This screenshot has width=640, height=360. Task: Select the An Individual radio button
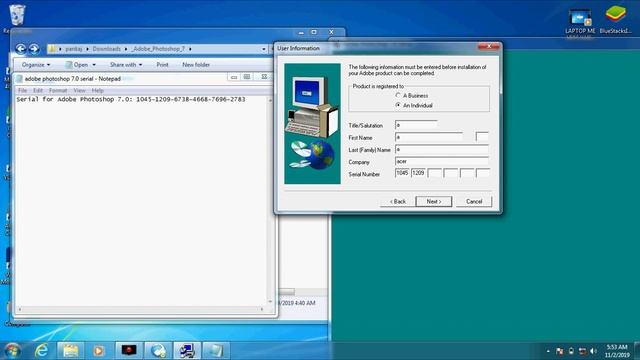click(x=398, y=105)
